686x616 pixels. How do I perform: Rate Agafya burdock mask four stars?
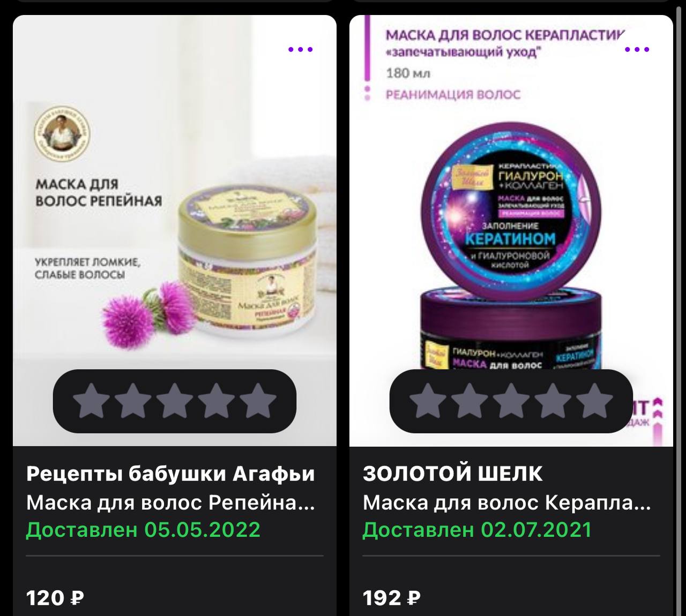[216, 401]
